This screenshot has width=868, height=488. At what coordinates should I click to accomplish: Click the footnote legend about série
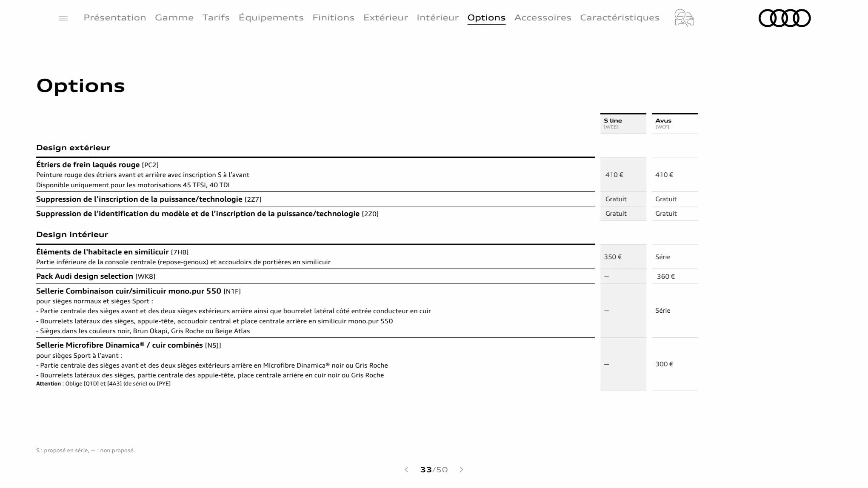(x=86, y=451)
